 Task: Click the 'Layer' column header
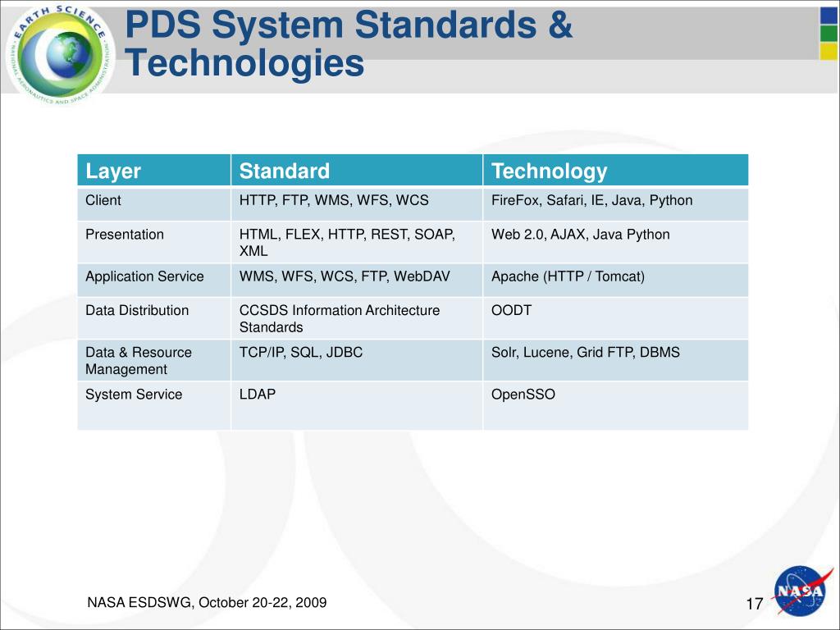click(154, 171)
